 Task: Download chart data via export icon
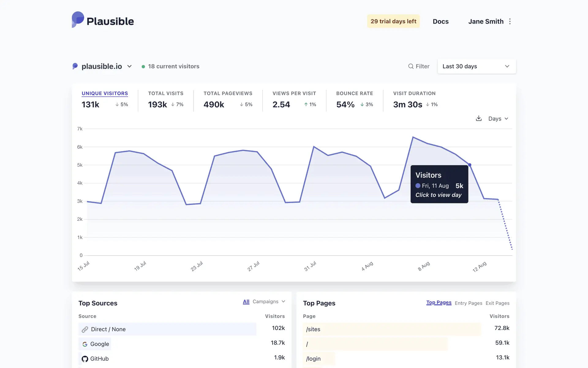tap(479, 118)
